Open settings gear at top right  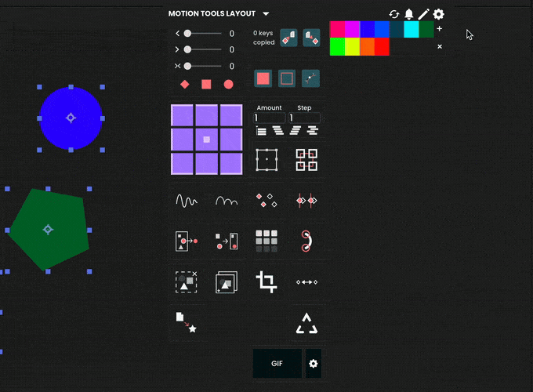click(438, 14)
